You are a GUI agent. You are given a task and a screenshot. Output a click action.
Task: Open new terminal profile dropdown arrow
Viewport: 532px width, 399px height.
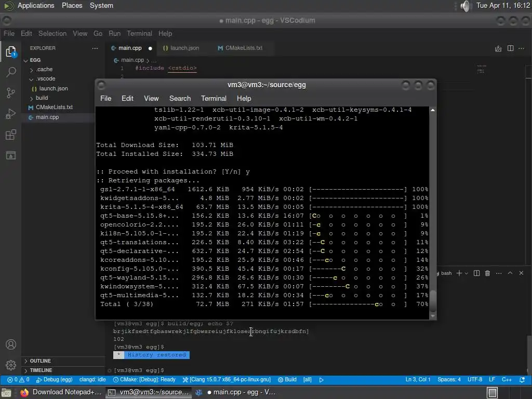[x=467, y=273]
